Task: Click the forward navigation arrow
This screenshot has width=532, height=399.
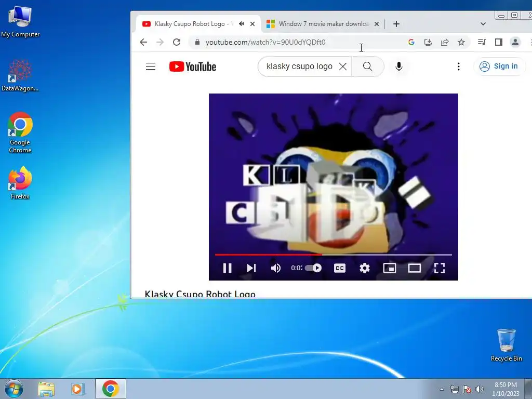Action: point(160,42)
